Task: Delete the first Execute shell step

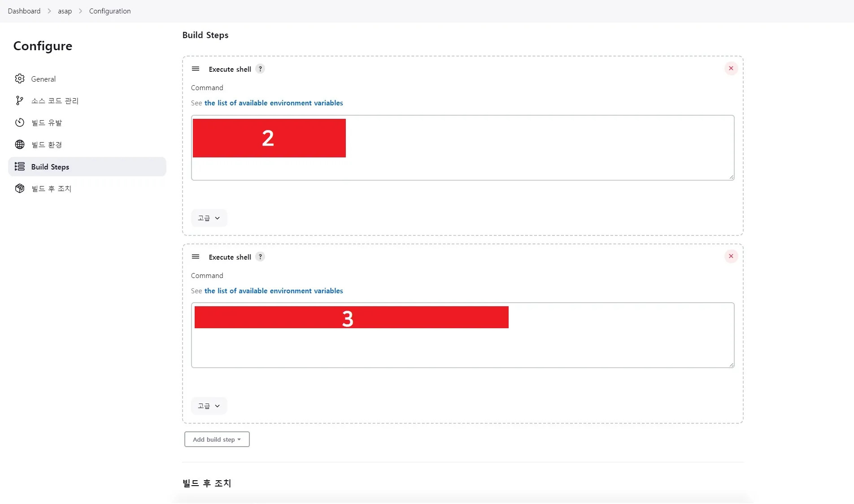Action: [731, 69]
